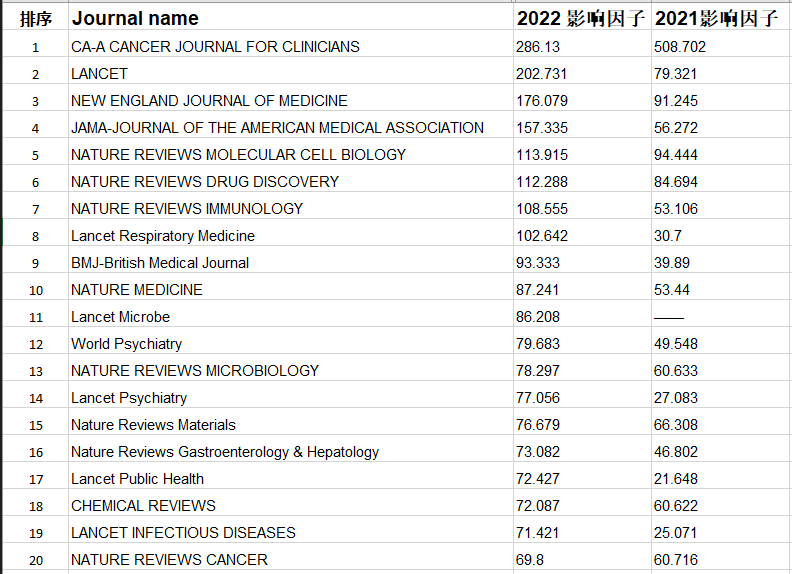The image size is (792, 574).
Task: Click the 202.731 value cell
Action: point(582,70)
